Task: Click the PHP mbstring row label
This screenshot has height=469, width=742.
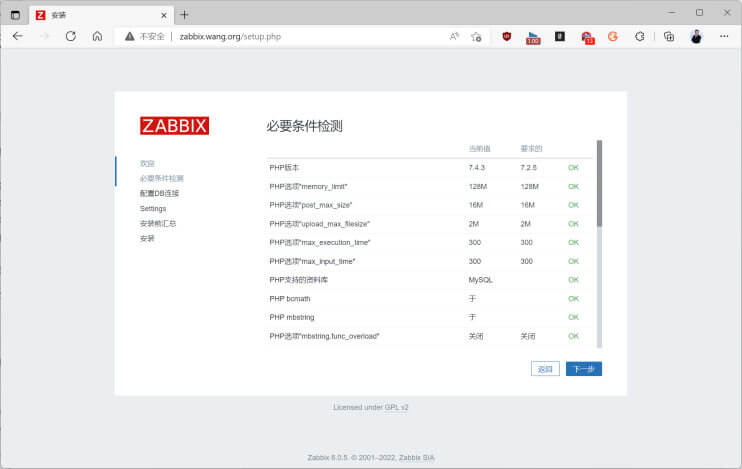Action: pyautogui.click(x=292, y=317)
